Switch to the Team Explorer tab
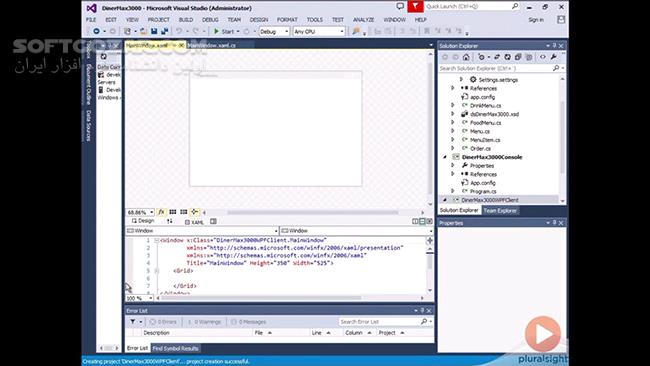 (x=500, y=211)
